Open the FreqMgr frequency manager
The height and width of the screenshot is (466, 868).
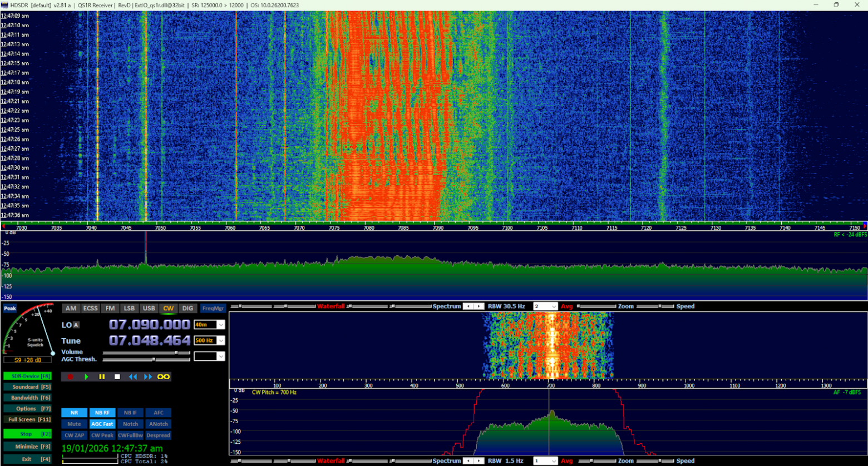[213, 308]
